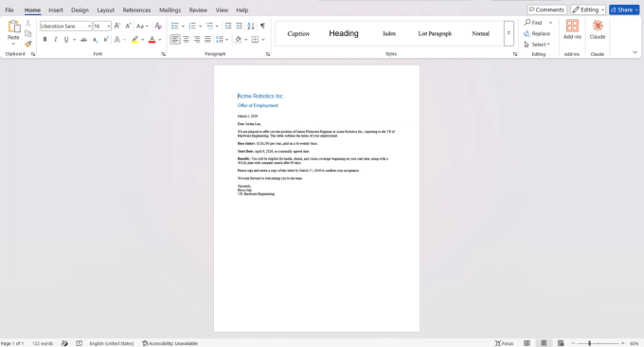
Task: Expand the Paste options arrow
Action: coord(13,44)
